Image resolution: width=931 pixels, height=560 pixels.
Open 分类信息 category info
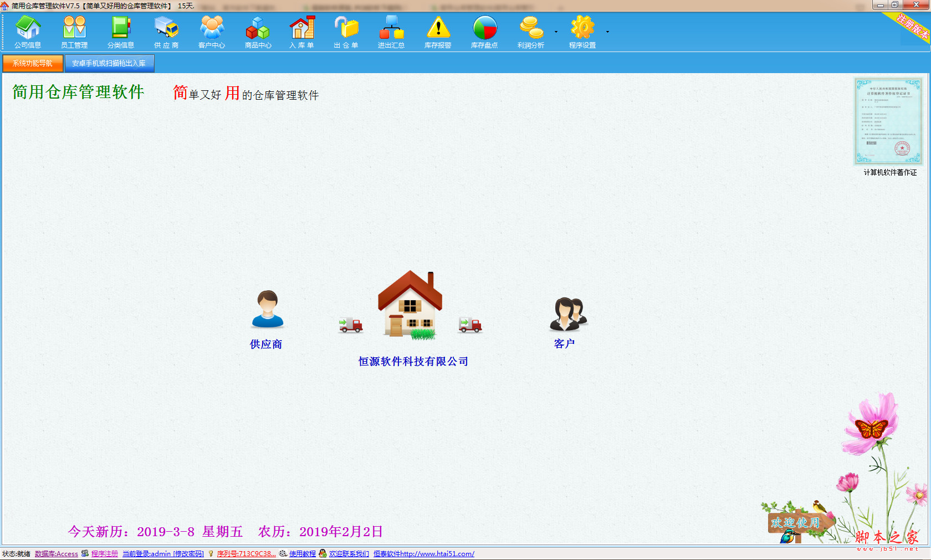pyautogui.click(x=121, y=32)
